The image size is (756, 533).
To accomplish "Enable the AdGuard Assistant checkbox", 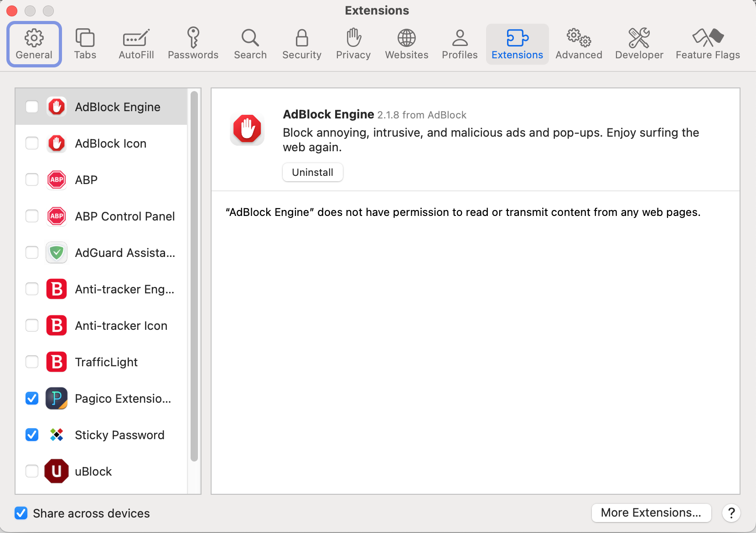I will tap(32, 252).
